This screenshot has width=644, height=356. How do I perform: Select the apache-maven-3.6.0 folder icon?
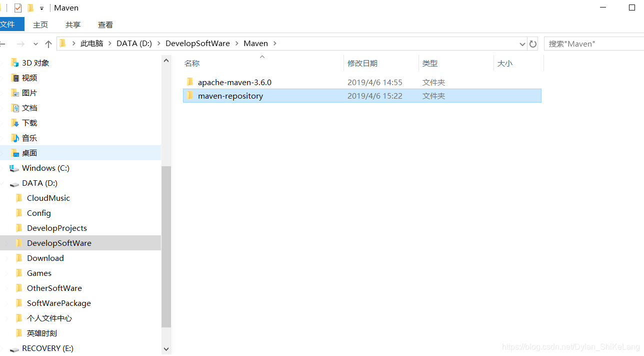(189, 82)
